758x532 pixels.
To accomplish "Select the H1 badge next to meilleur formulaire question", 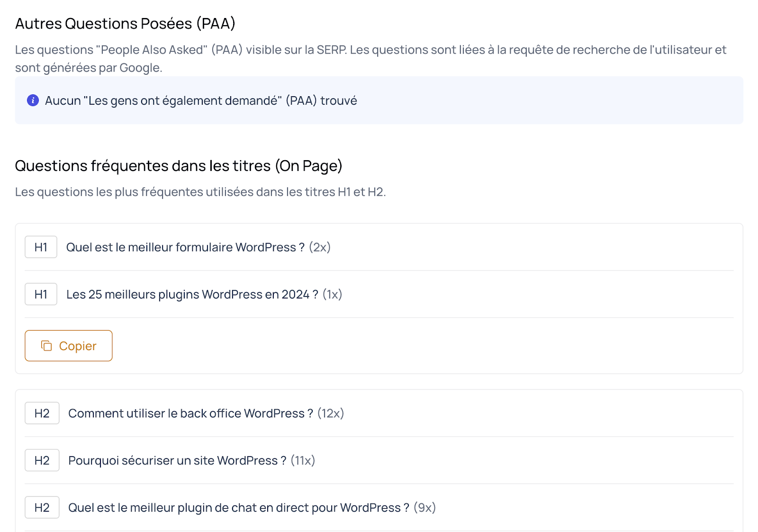I will click(x=41, y=247).
